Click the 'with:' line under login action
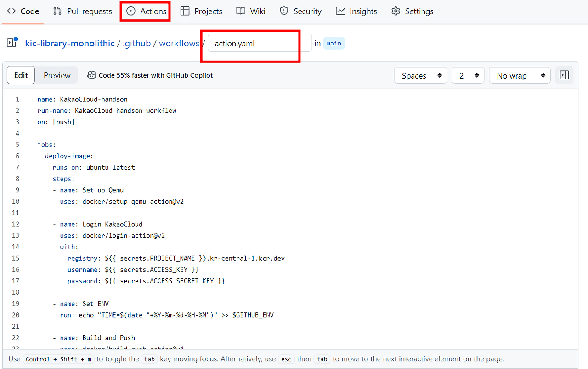588x369 pixels. pos(69,247)
